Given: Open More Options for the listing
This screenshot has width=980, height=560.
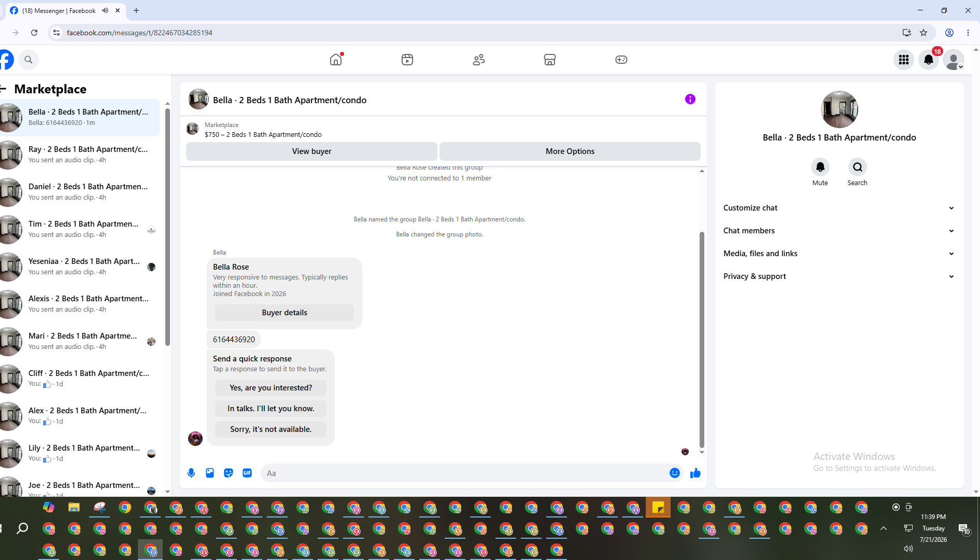Looking at the screenshot, I should pyautogui.click(x=570, y=151).
